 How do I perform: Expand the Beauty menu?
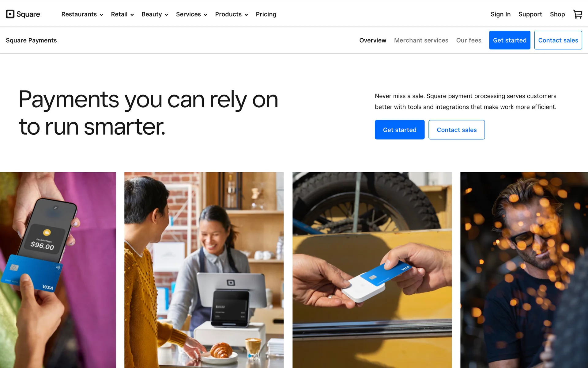click(x=155, y=14)
